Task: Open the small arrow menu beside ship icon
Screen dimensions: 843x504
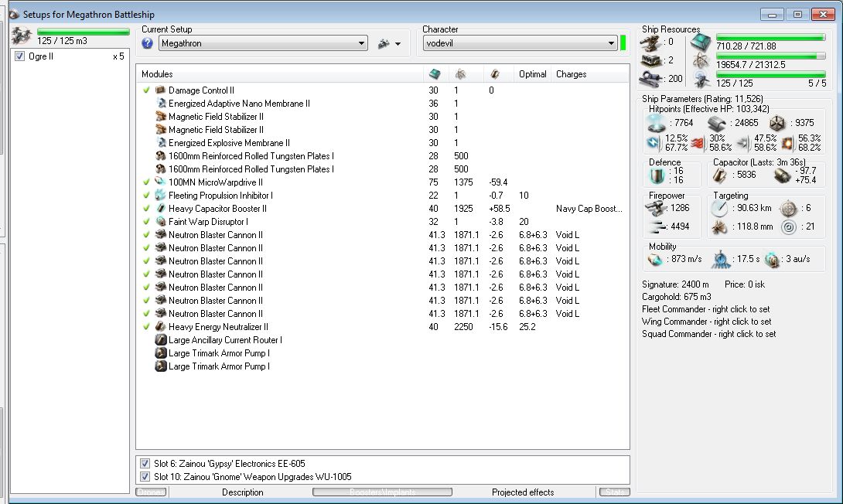Action: pyautogui.click(x=398, y=44)
